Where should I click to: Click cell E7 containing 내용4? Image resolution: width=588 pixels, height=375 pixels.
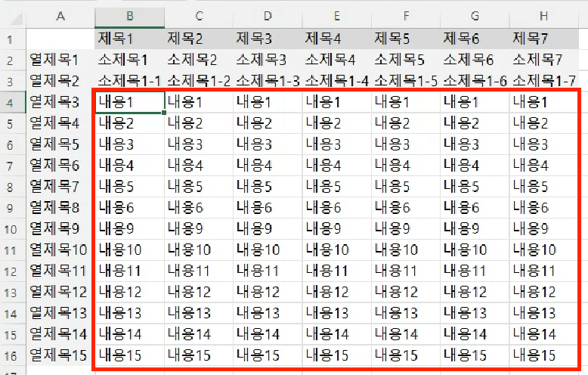click(x=337, y=166)
